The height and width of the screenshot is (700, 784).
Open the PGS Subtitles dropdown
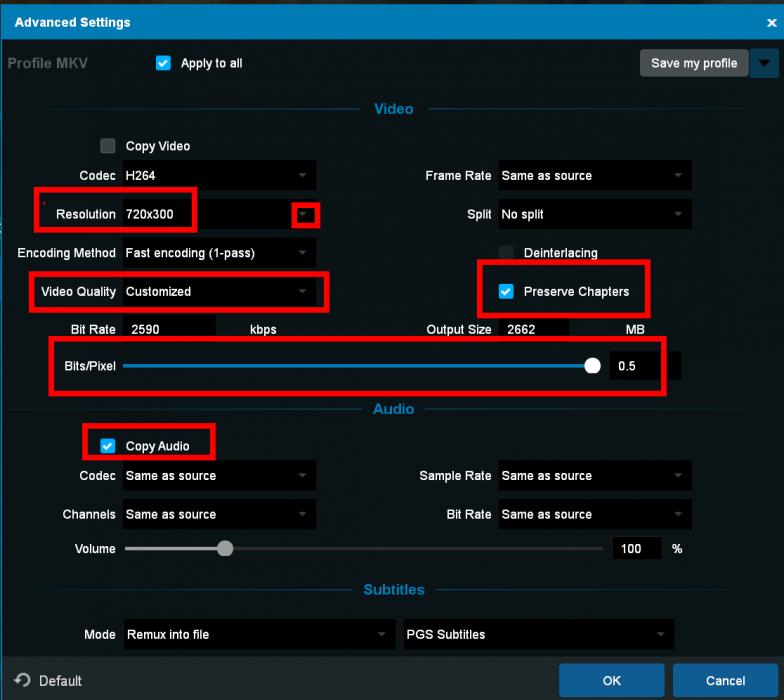[537, 634]
